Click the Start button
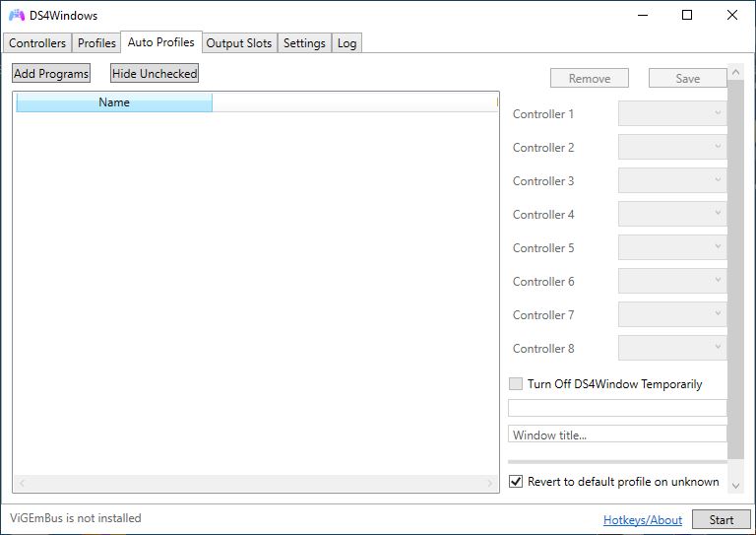This screenshot has width=756, height=535. (x=722, y=519)
